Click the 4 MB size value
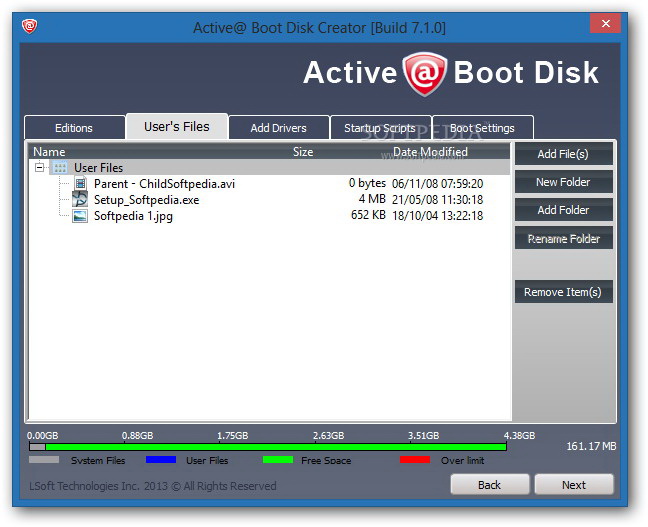 pos(372,199)
